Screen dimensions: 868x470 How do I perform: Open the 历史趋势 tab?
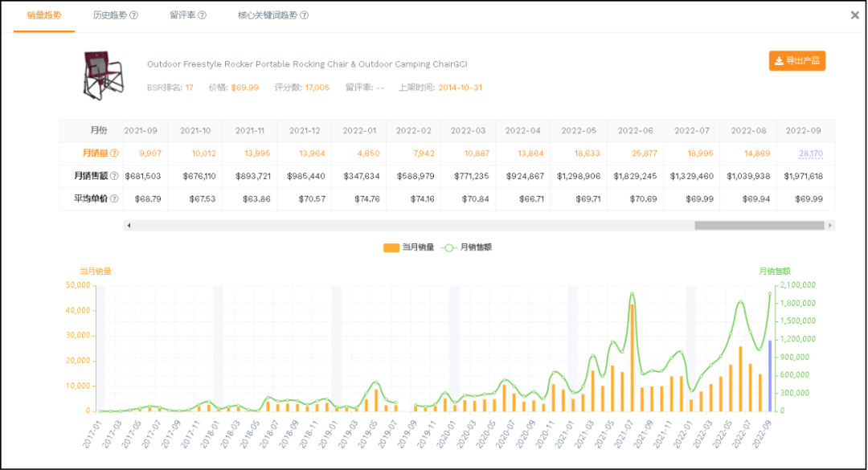109,15
